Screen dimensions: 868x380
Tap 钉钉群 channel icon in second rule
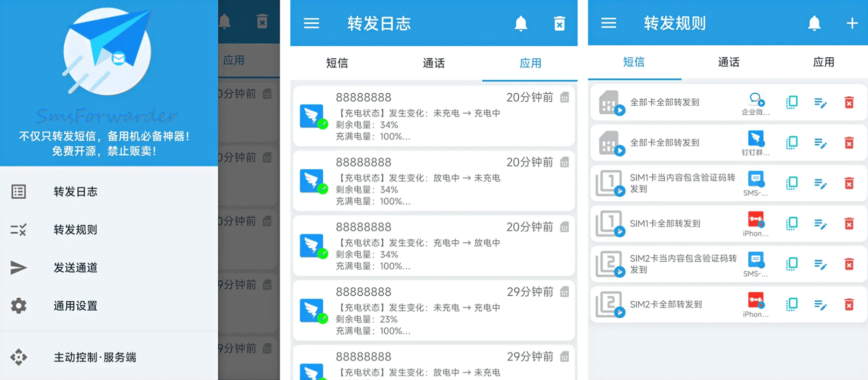(756, 139)
